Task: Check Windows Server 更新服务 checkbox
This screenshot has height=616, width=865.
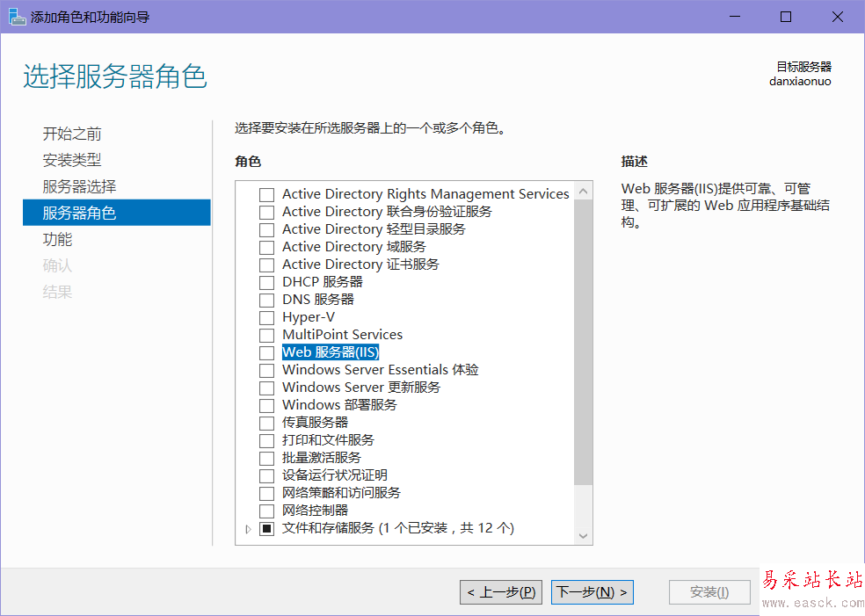Action: click(x=267, y=388)
